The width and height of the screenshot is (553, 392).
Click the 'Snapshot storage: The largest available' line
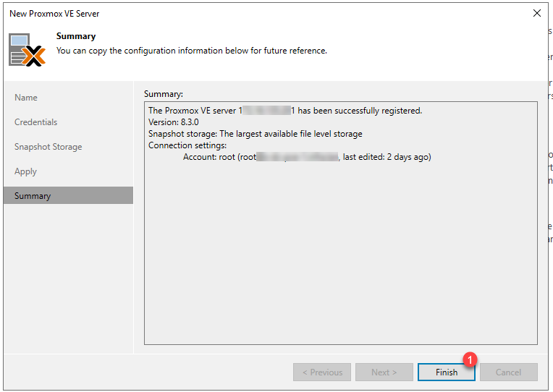255,134
